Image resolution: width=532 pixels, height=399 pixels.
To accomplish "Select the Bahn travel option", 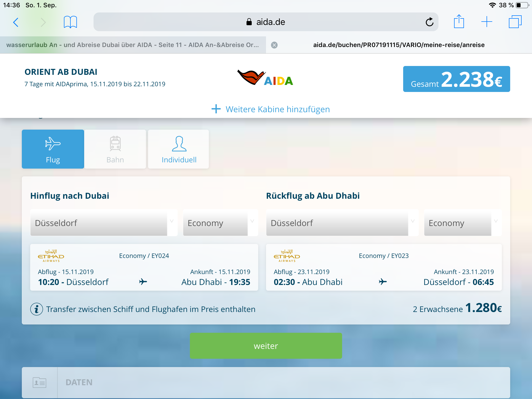I will point(115,149).
